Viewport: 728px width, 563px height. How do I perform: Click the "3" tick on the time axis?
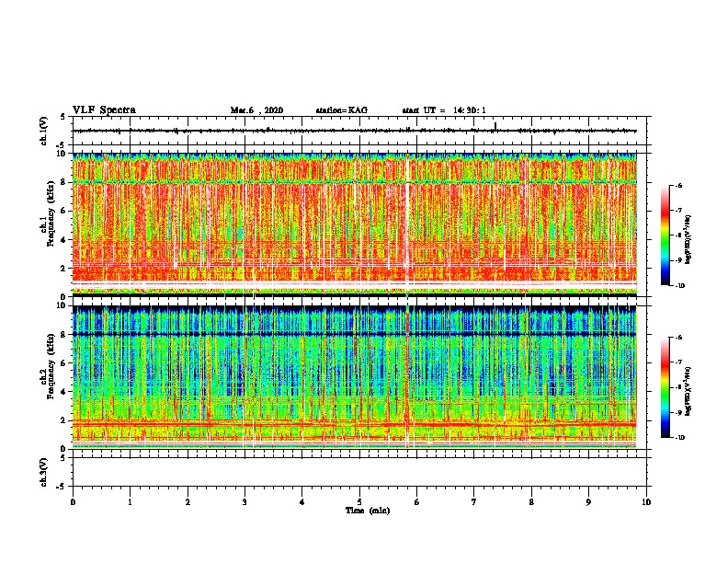pyautogui.click(x=245, y=501)
